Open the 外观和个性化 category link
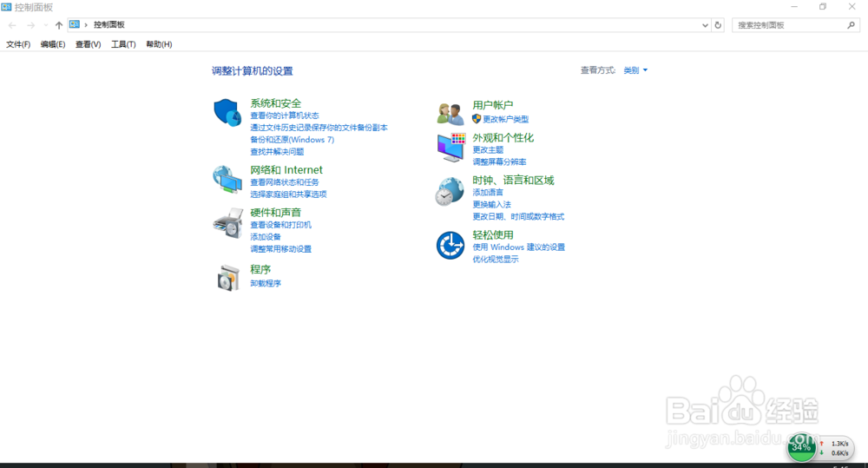This screenshot has width=868, height=468. pos(503,138)
